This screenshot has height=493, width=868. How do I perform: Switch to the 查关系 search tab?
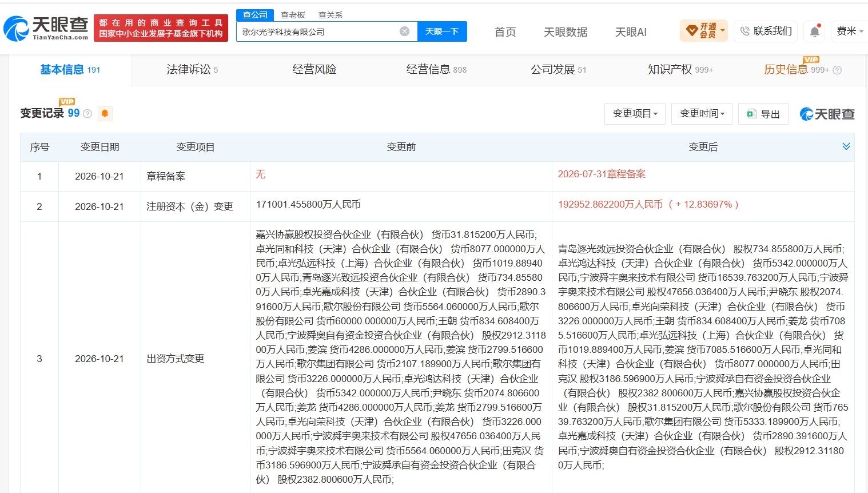(x=331, y=15)
